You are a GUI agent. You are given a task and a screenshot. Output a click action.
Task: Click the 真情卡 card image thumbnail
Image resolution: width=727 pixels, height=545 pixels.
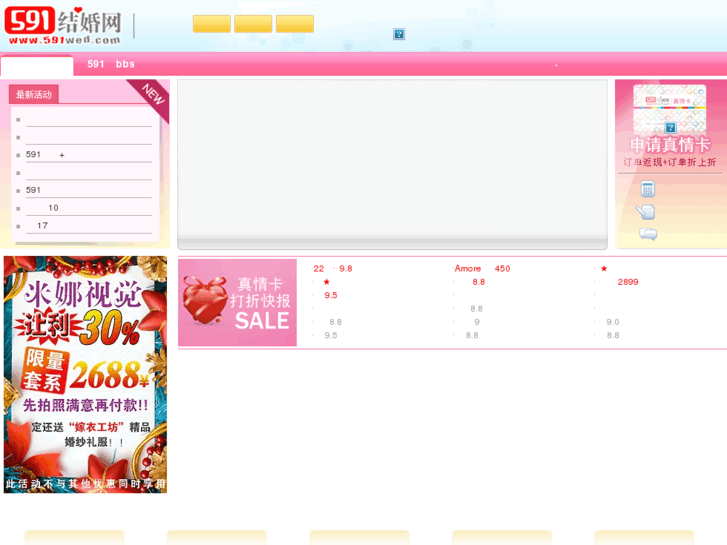tap(670, 108)
